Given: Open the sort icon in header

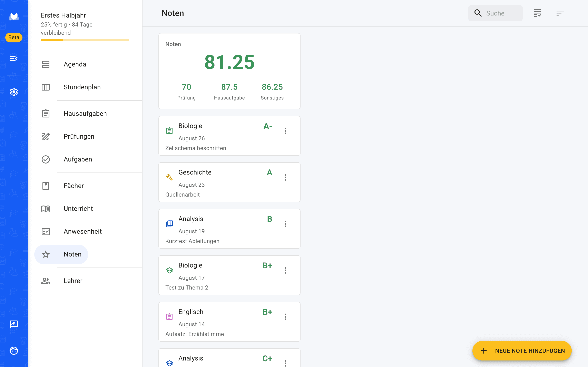Looking at the screenshot, I should coord(560,13).
